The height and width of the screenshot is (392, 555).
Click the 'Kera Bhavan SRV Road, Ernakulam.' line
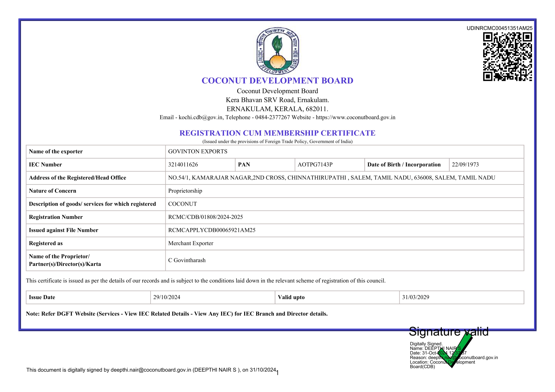point(277,100)
